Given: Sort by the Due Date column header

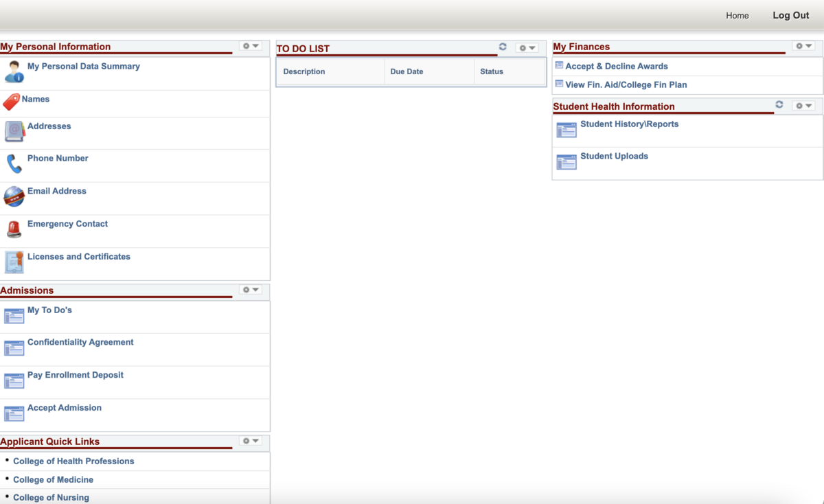Looking at the screenshot, I should click(407, 71).
